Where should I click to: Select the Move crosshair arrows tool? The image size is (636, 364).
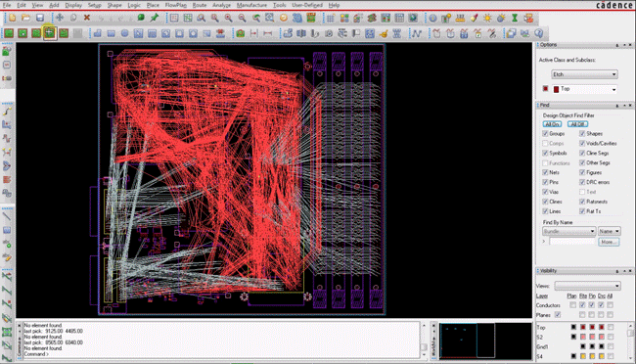pyautogui.click(x=60, y=18)
